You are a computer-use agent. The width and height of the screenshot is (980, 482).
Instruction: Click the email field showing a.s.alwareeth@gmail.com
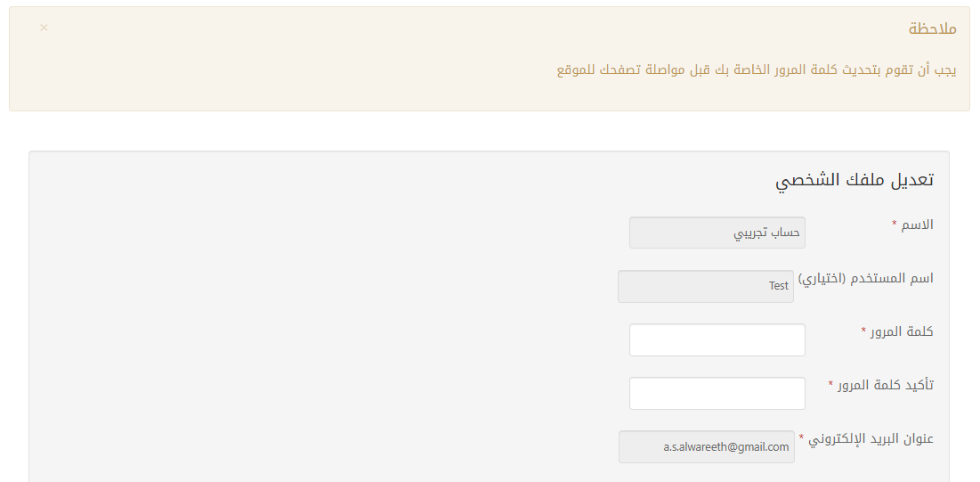click(x=706, y=447)
